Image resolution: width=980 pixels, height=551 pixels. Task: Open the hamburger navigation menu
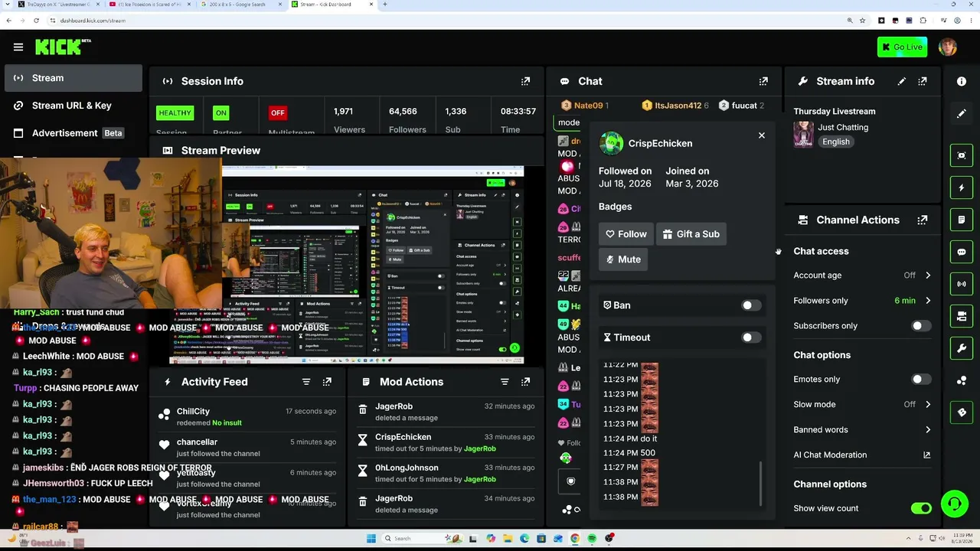tap(18, 47)
